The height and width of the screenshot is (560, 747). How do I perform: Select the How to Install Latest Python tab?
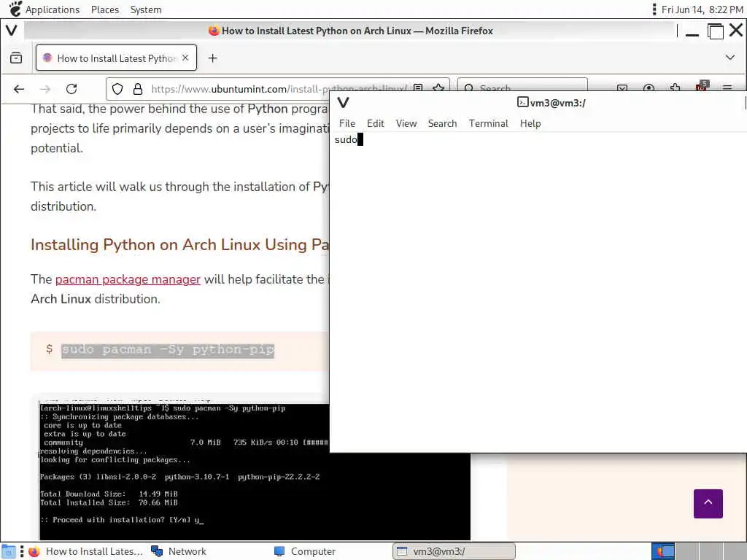(116, 58)
